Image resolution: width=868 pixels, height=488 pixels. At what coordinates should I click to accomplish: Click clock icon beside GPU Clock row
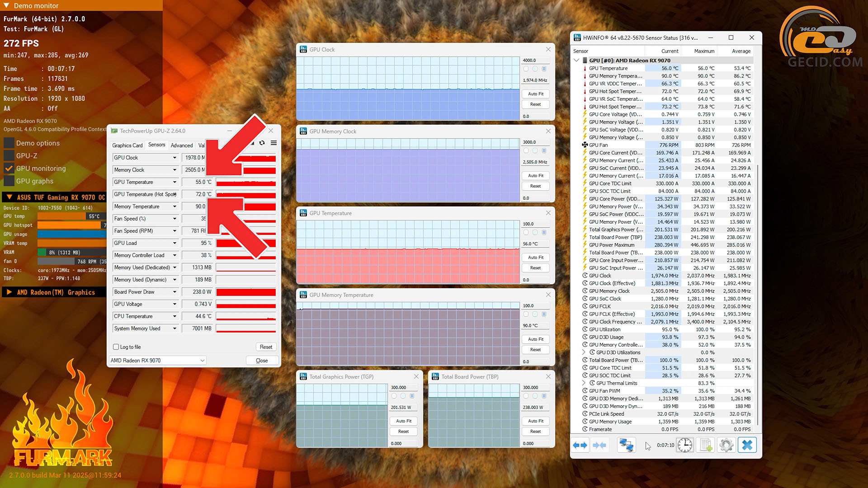click(x=585, y=276)
